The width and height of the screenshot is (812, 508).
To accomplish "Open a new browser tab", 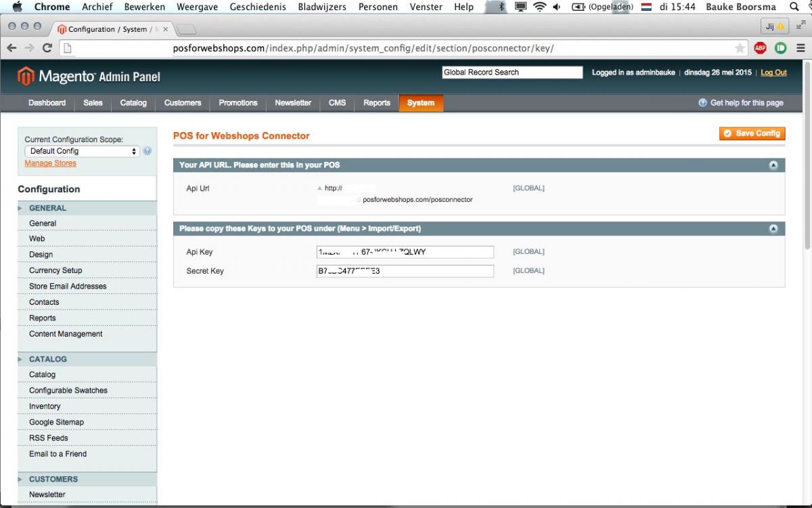I will [187, 30].
